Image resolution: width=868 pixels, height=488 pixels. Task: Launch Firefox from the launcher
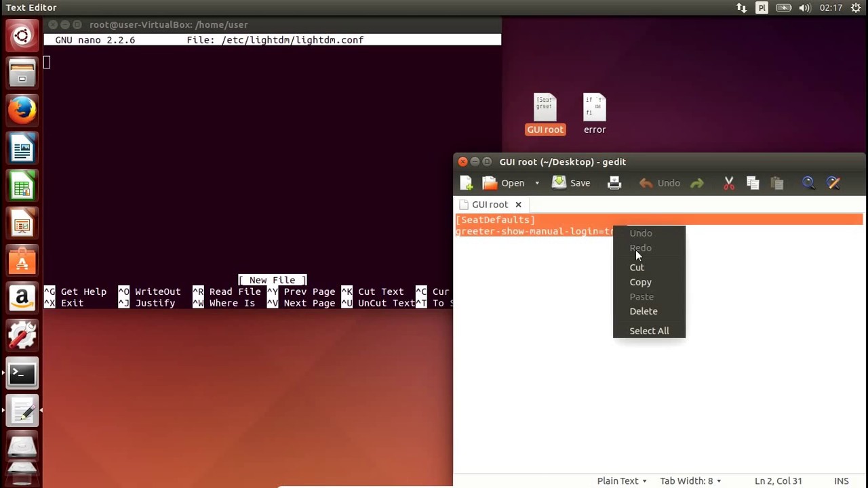[22, 111]
